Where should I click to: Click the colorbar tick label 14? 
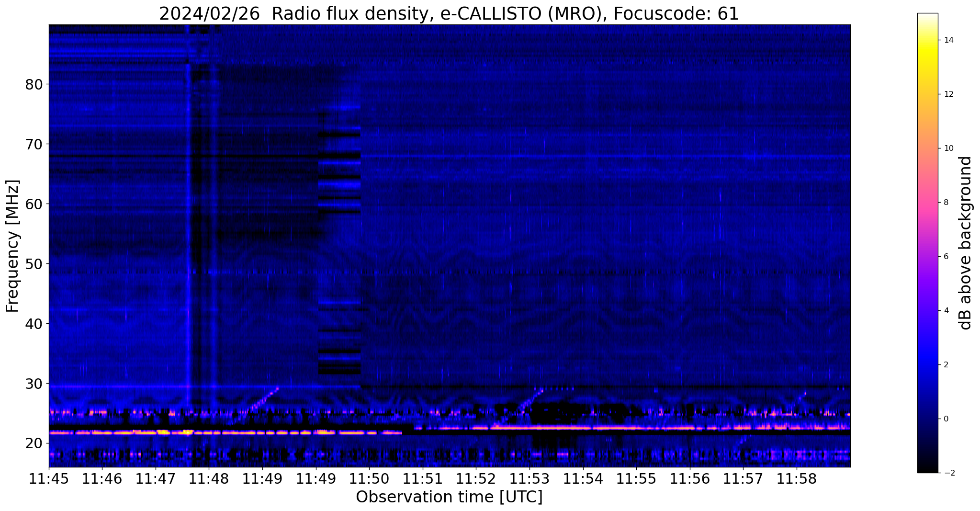pyautogui.click(x=948, y=40)
